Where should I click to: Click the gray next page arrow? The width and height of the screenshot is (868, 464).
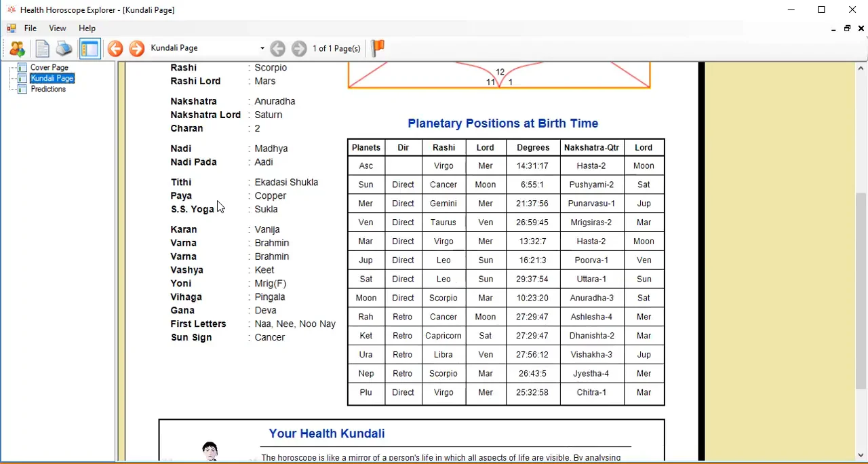299,49
